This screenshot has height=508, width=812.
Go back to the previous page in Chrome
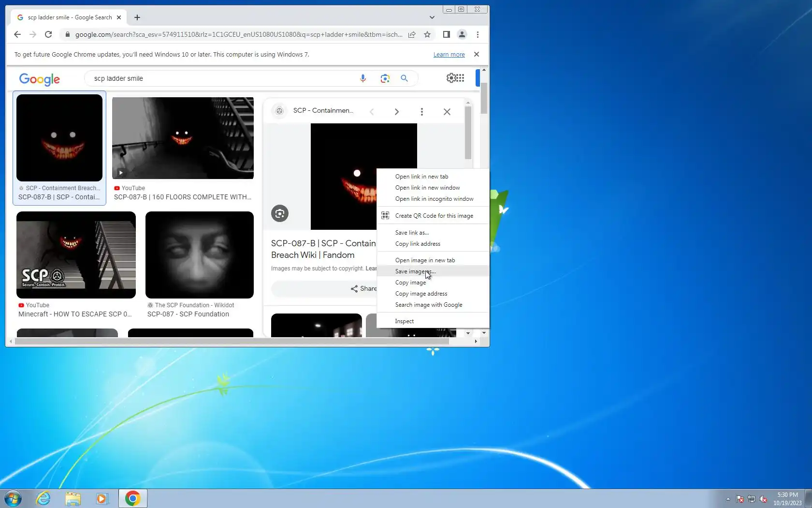17,34
